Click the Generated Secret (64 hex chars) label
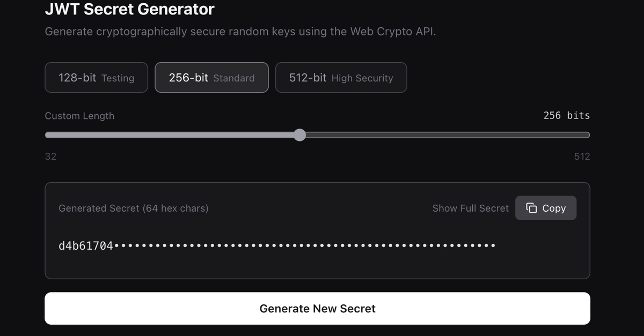The width and height of the screenshot is (644, 336). pyautogui.click(x=133, y=208)
